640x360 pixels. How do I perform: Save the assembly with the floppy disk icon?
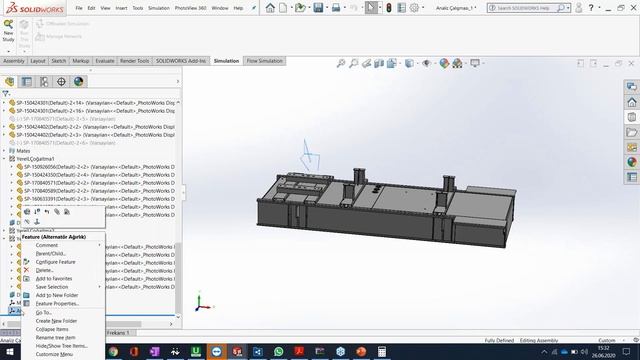(x=318, y=8)
